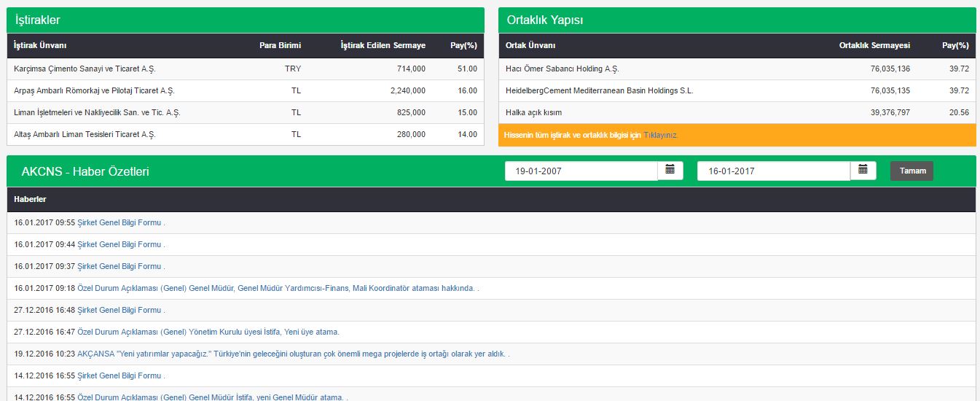The width and height of the screenshot is (980, 401).
Task: Click partnership capital 76,035,135
Action: click(x=890, y=90)
